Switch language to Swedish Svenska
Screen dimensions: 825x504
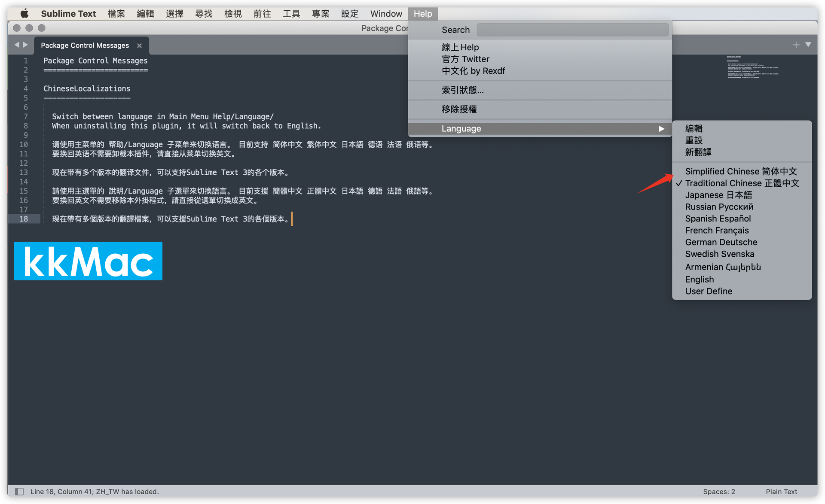coord(742,254)
